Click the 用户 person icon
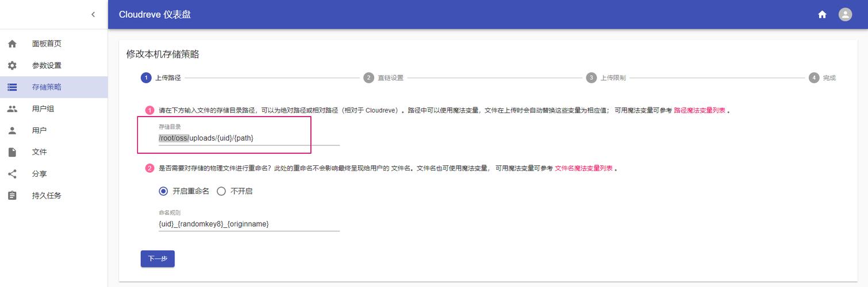 coord(12,130)
